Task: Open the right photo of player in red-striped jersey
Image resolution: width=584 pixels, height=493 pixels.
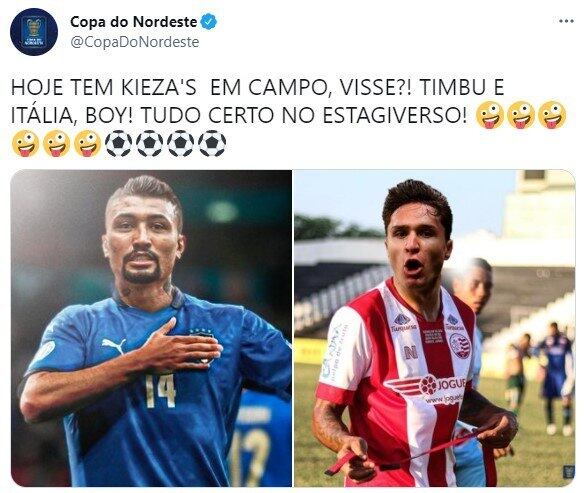Action: (434, 328)
